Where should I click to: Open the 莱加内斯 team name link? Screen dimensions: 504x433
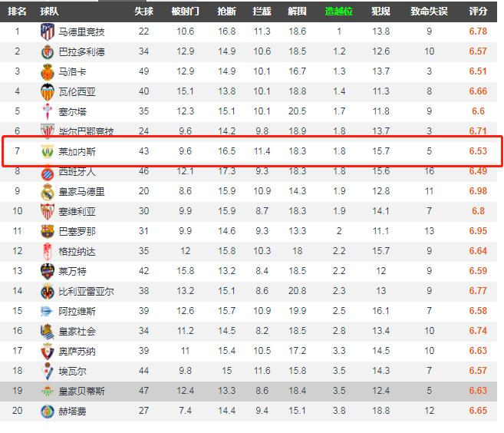point(77,151)
